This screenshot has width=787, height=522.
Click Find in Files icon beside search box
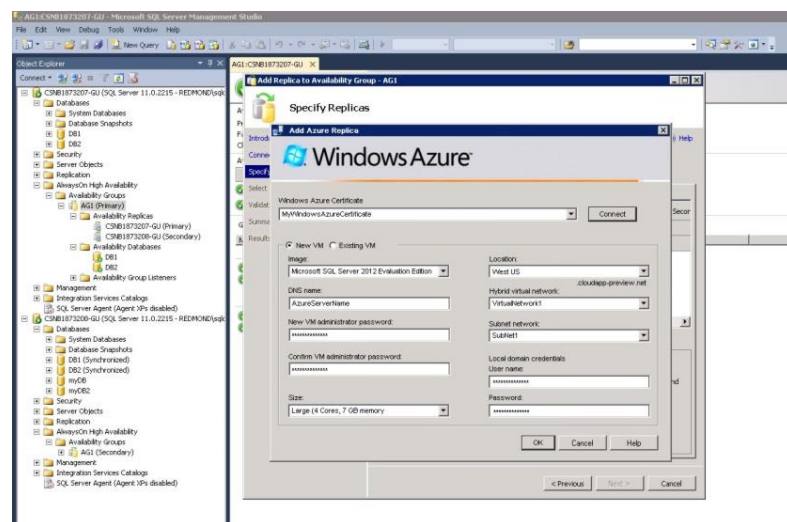click(569, 45)
